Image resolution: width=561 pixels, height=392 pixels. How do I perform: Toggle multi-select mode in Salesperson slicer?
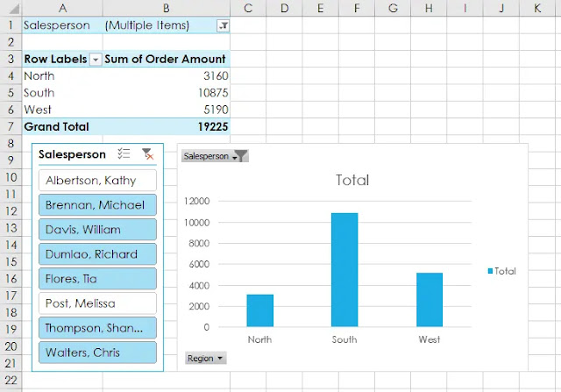pos(124,153)
